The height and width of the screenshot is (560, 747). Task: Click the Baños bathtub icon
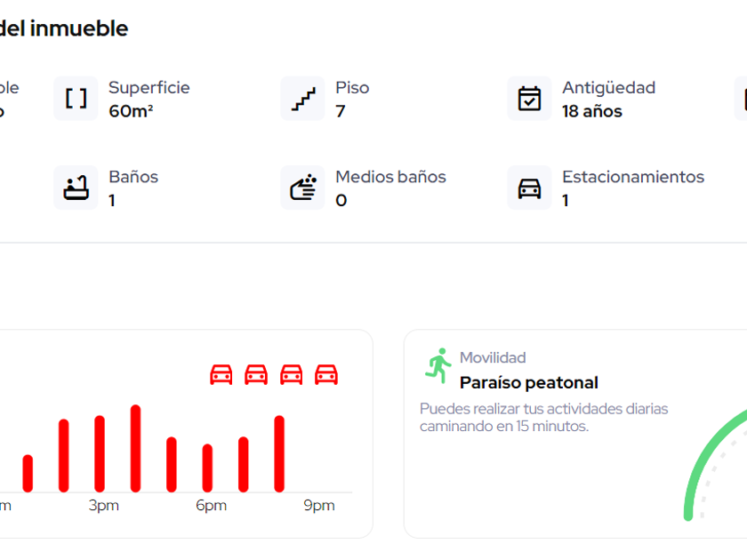(76, 188)
